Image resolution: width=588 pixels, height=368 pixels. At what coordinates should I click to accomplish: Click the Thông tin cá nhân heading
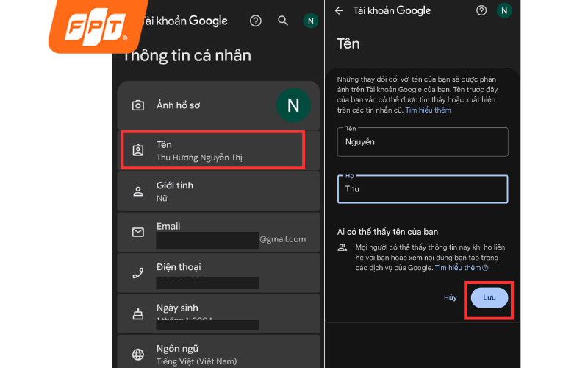(187, 56)
